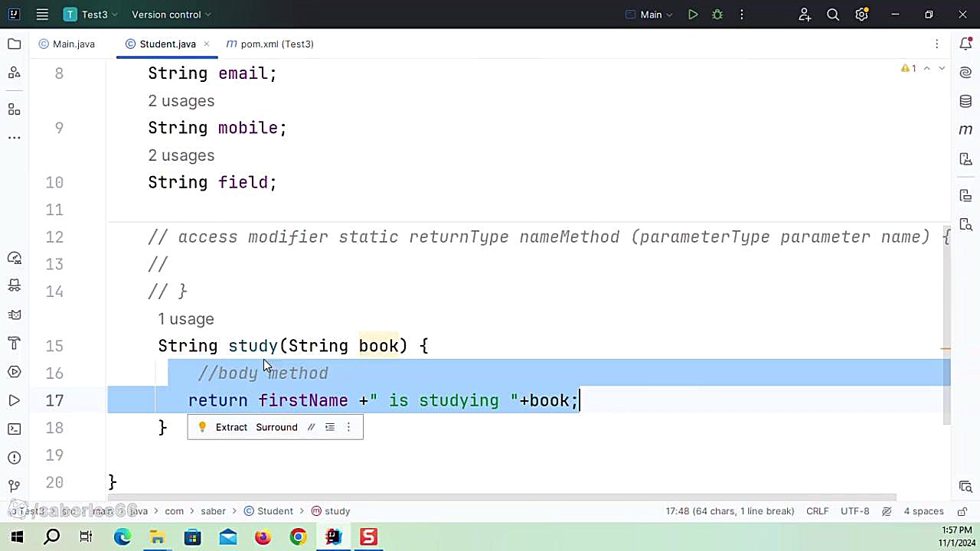Click Surround in the floating toolbar
The width and height of the screenshot is (980, 551).
(276, 427)
